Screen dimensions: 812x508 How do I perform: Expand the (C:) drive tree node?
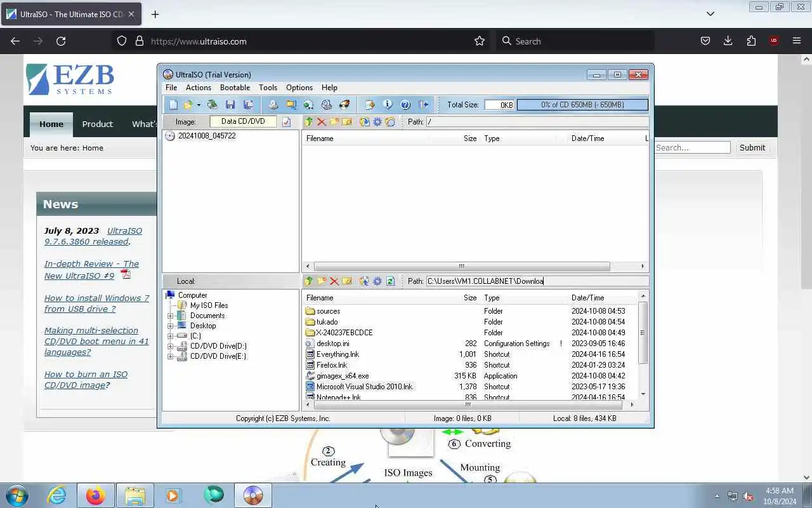[170, 336]
